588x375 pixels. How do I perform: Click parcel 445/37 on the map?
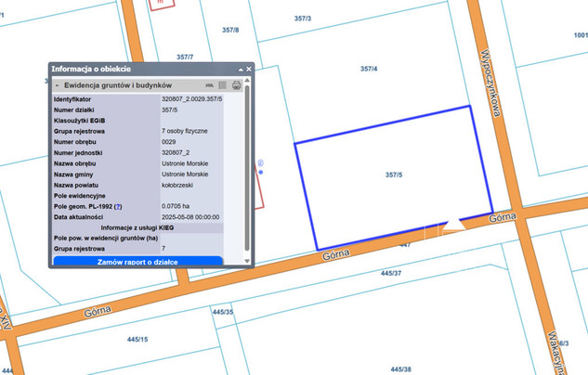tap(391, 274)
